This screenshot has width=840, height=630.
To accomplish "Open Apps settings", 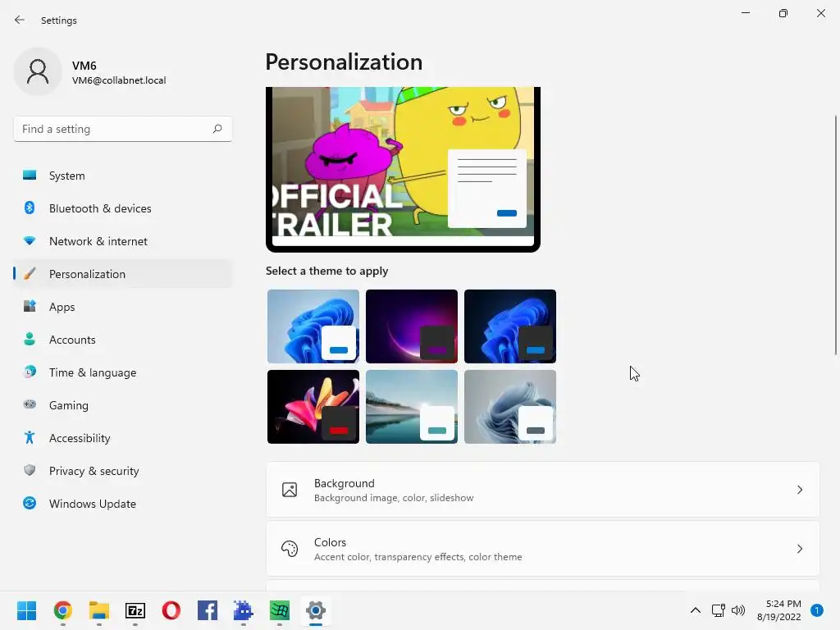I will click(x=123, y=307).
